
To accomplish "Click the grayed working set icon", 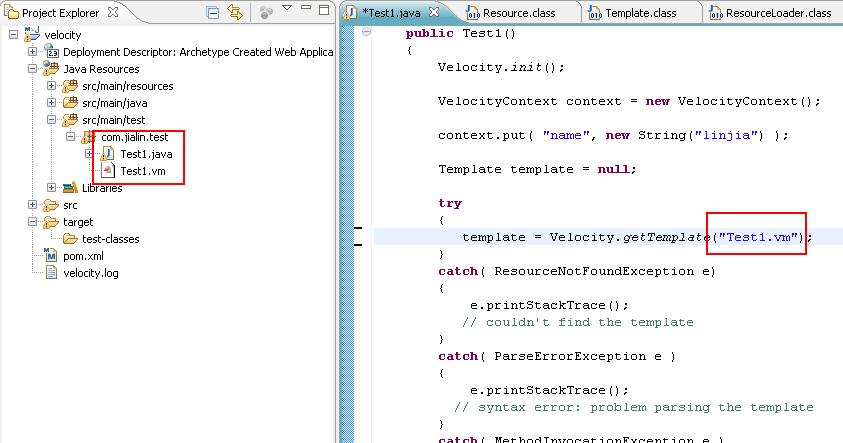I will click(266, 12).
